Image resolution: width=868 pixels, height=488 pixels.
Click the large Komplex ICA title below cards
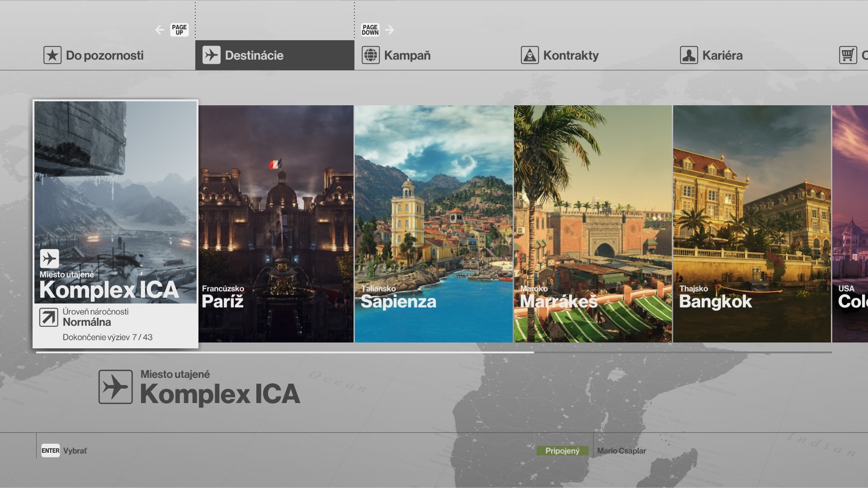click(220, 394)
